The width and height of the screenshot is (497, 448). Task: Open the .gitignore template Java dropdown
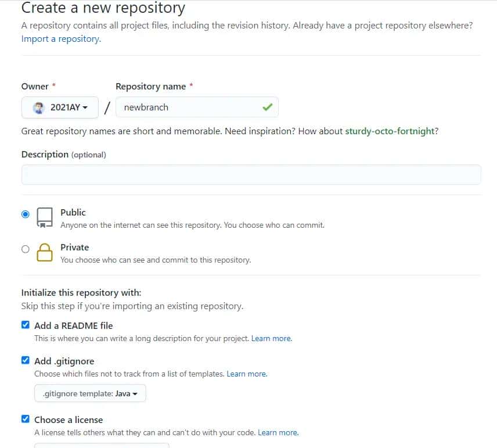tap(90, 393)
